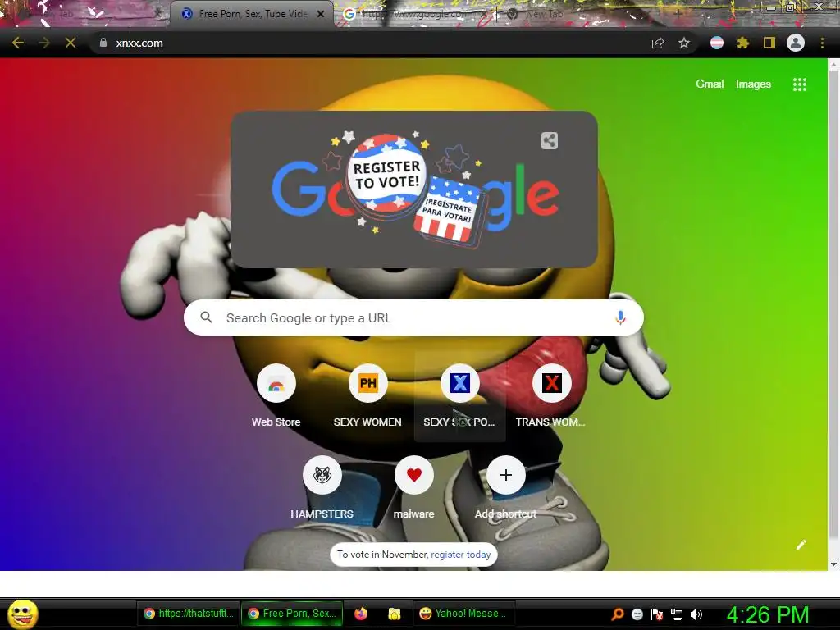Click the flag tray icon with red X
This screenshot has width=840, height=630.
tap(657, 614)
